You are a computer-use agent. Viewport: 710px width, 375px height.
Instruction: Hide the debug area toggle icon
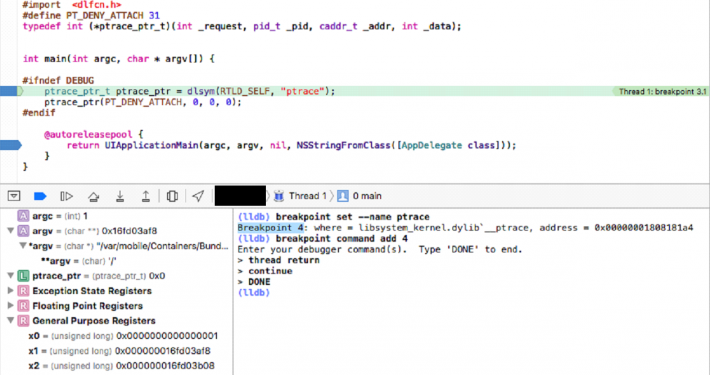14,196
